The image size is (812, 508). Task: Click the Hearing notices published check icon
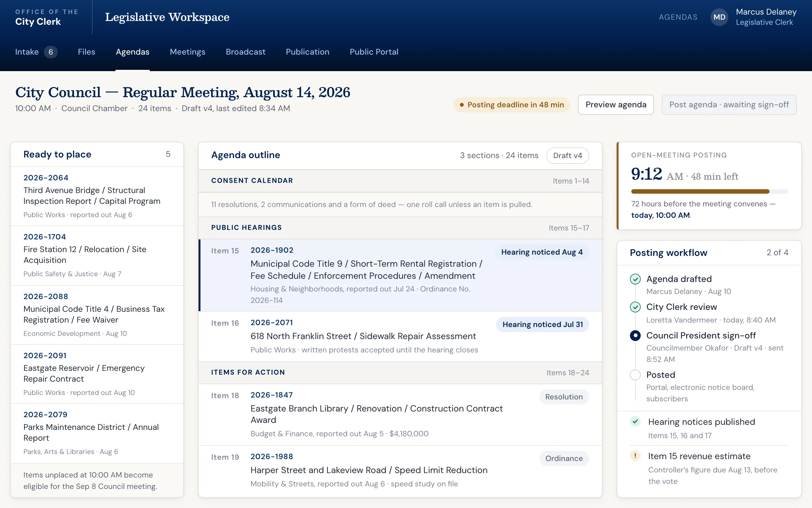635,422
